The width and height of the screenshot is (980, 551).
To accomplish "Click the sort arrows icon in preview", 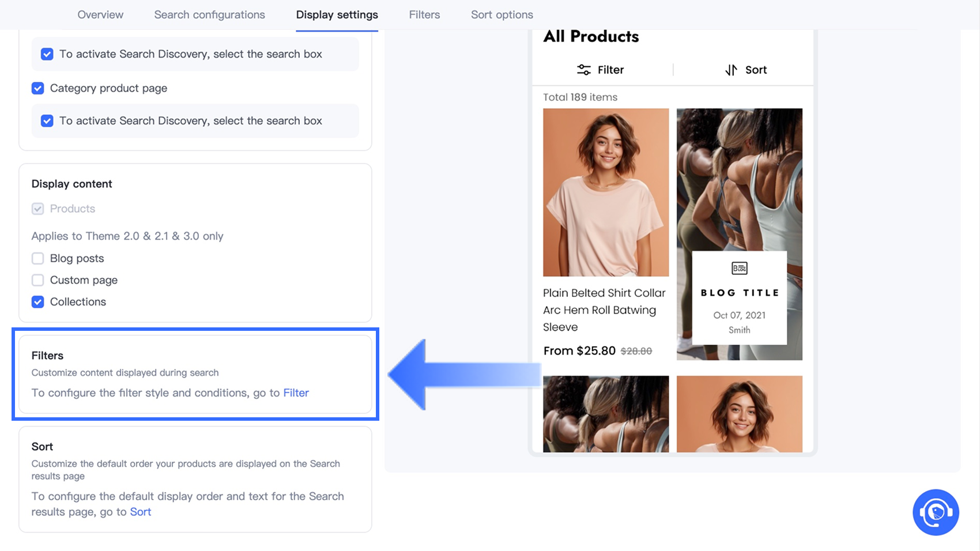I will [731, 70].
